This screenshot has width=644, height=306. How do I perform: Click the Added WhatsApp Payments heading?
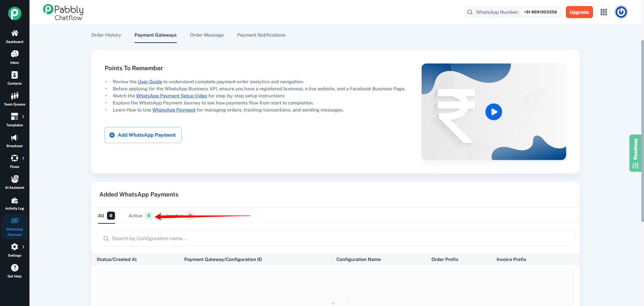click(x=139, y=194)
